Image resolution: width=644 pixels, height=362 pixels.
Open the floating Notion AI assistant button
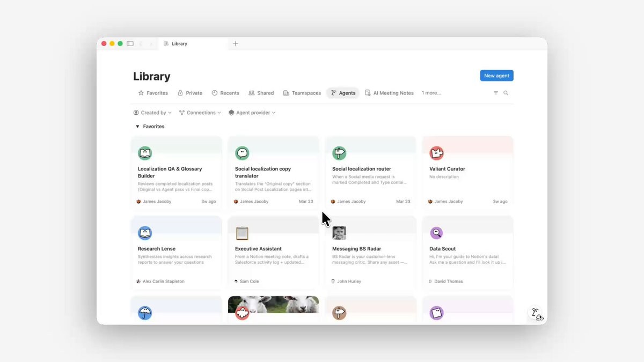pyautogui.click(x=536, y=314)
